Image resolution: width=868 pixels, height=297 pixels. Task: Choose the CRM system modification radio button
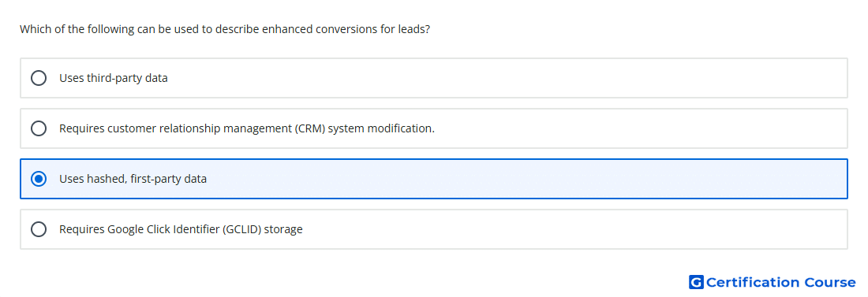coord(39,128)
